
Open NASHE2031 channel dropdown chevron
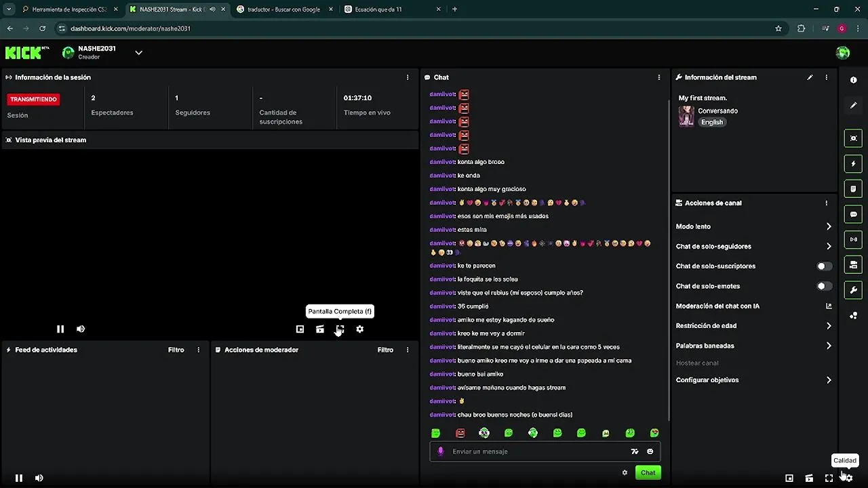pyautogui.click(x=138, y=53)
